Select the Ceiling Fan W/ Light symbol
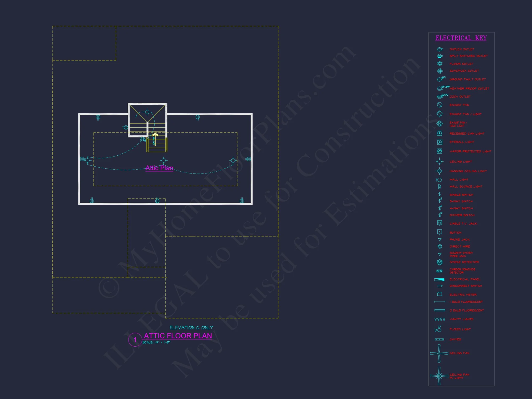The image size is (532, 399). click(x=439, y=376)
